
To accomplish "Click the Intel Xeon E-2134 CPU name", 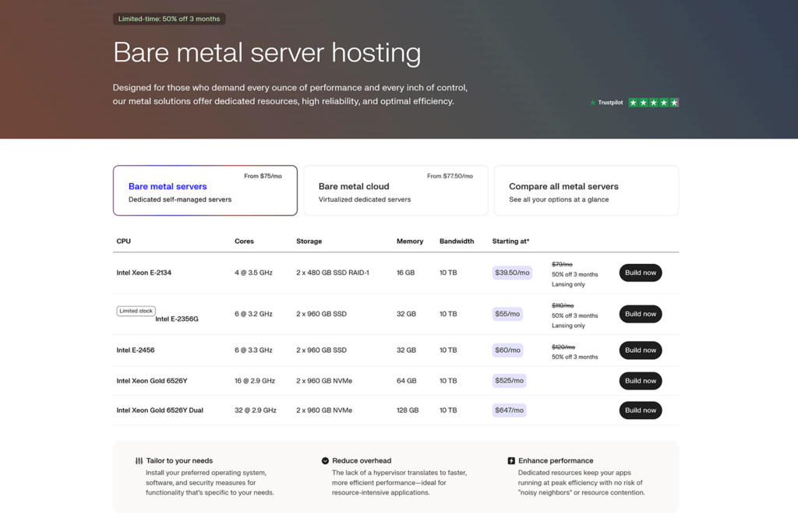I will pos(143,273).
